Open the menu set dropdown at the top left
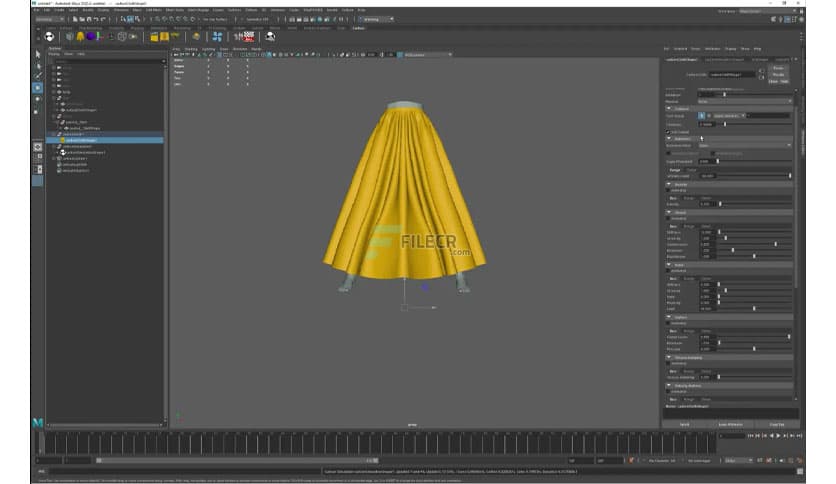Screen dimensions: 836x484 50,19
